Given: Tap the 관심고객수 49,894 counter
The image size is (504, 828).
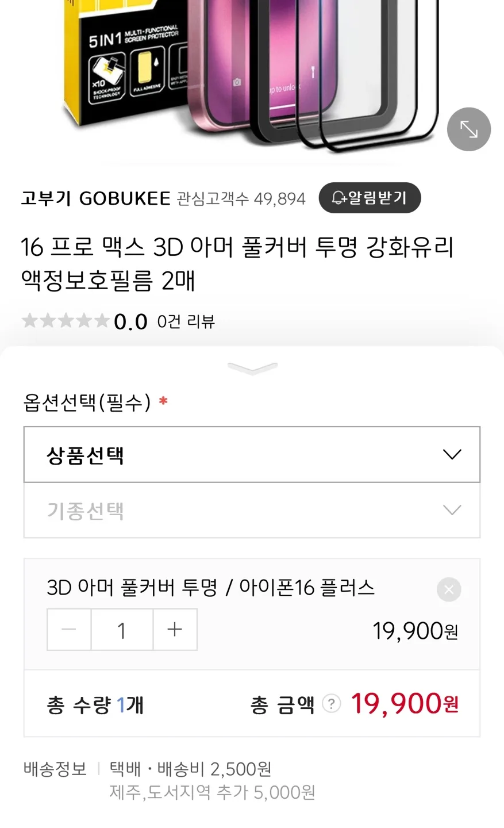Looking at the screenshot, I should pyautogui.click(x=241, y=199).
